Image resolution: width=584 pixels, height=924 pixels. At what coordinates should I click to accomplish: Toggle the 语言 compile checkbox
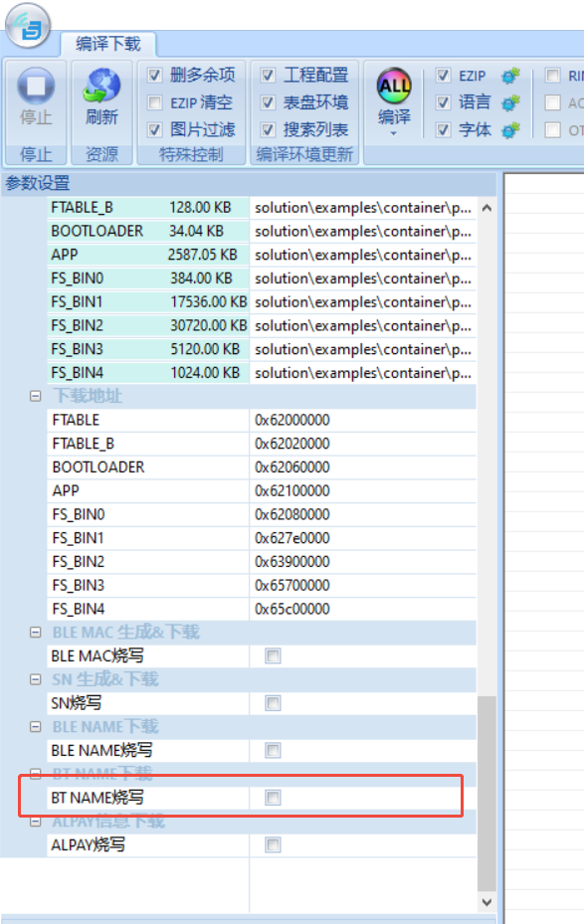click(x=443, y=102)
